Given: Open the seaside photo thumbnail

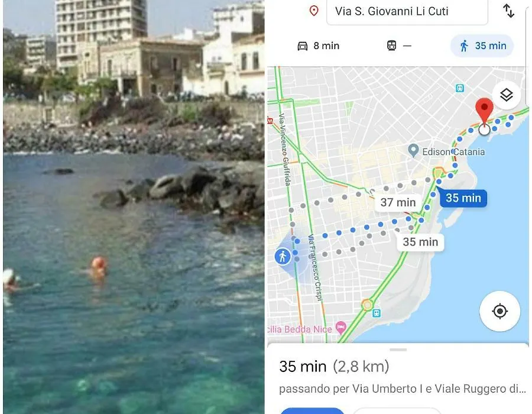Looking at the screenshot, I should [x=134, y=207].
